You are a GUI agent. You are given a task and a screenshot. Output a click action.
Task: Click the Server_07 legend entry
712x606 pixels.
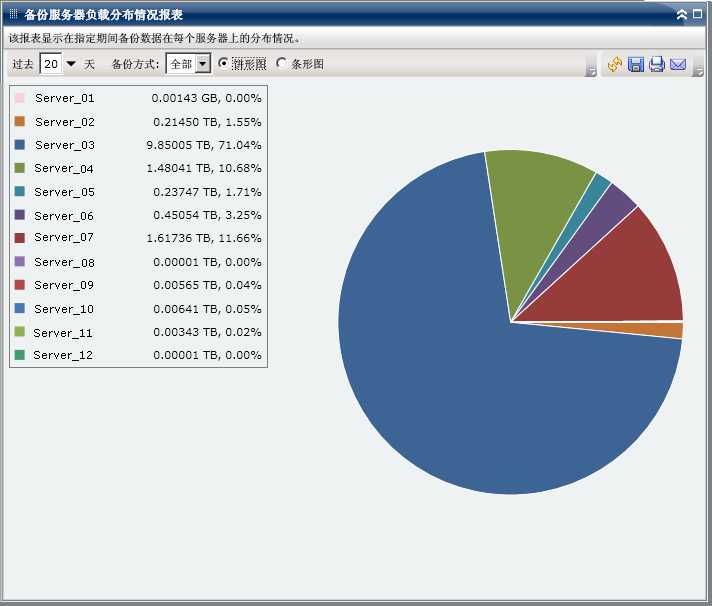[64, 238]
